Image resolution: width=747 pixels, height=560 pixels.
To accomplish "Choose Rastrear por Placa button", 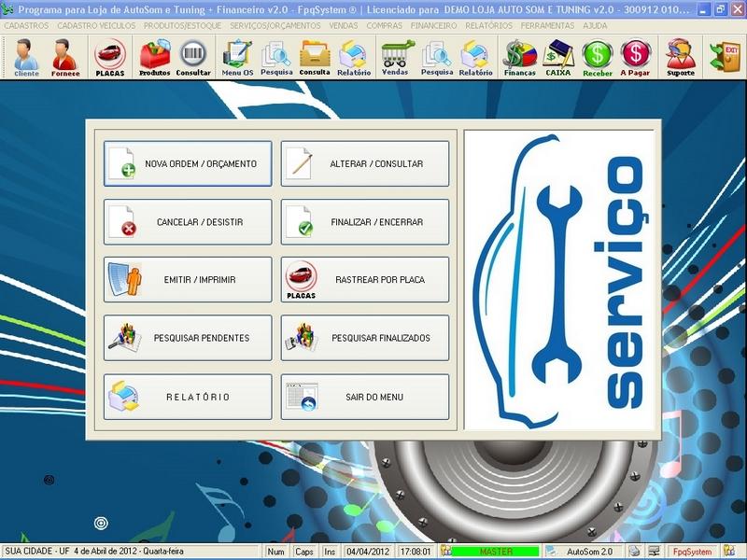I will pos(365,280).
